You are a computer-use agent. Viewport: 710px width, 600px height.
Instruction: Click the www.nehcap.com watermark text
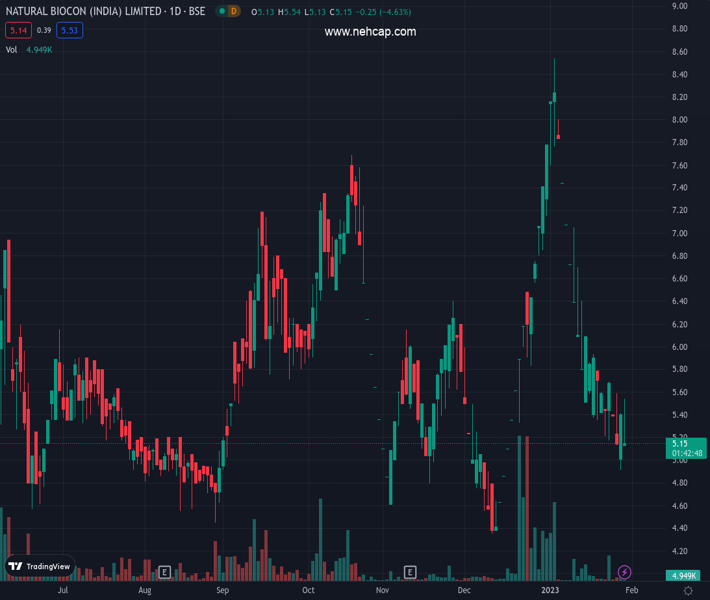tap(370, 32)
